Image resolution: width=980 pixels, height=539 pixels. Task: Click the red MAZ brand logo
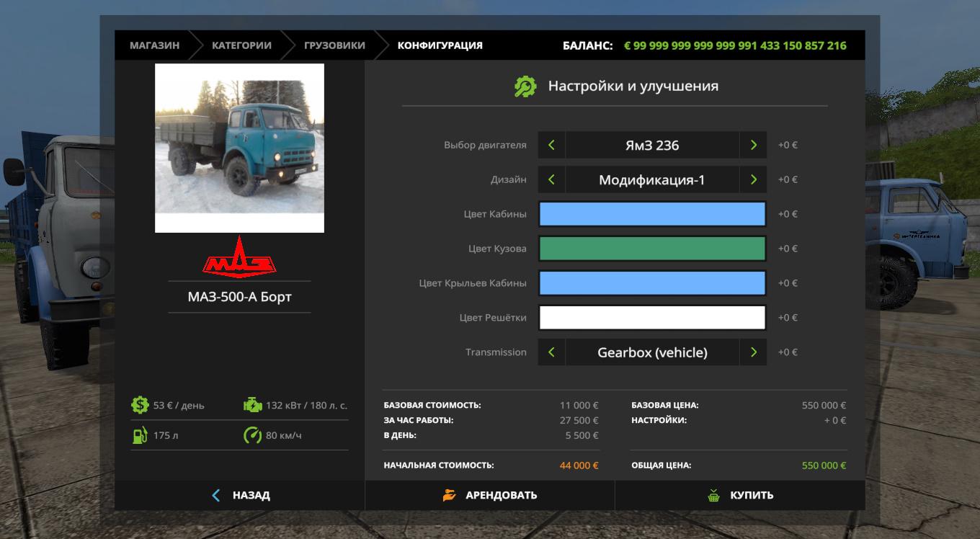239,257
